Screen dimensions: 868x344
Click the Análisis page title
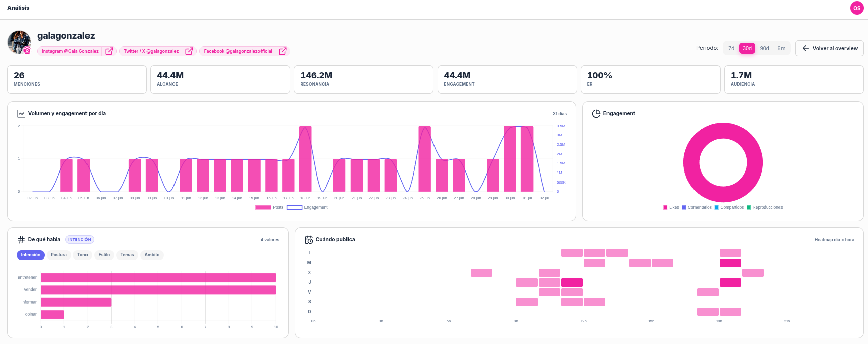pos(18,8)
